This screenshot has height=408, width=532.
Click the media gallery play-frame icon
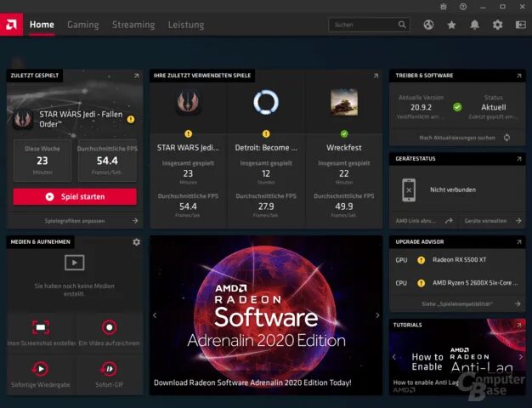tap(74, 263)
